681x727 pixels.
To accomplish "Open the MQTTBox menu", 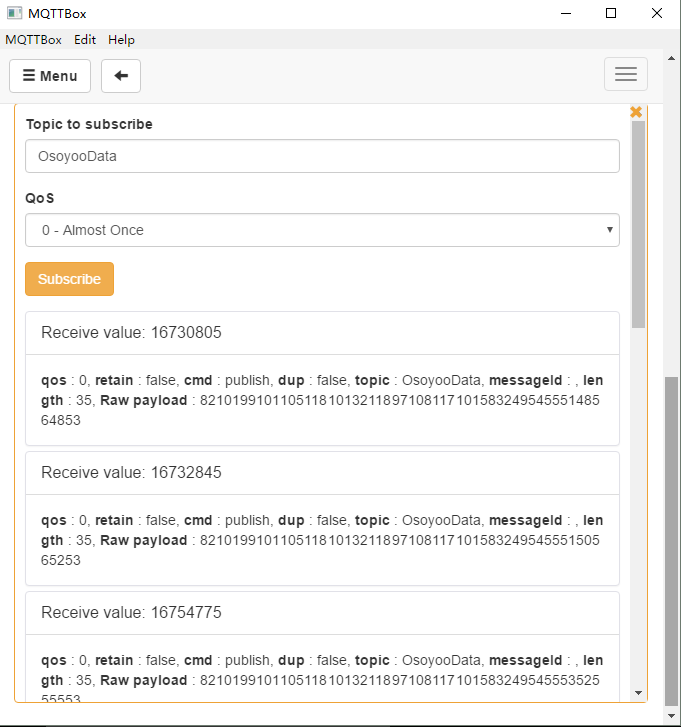I will coord(33,40).
